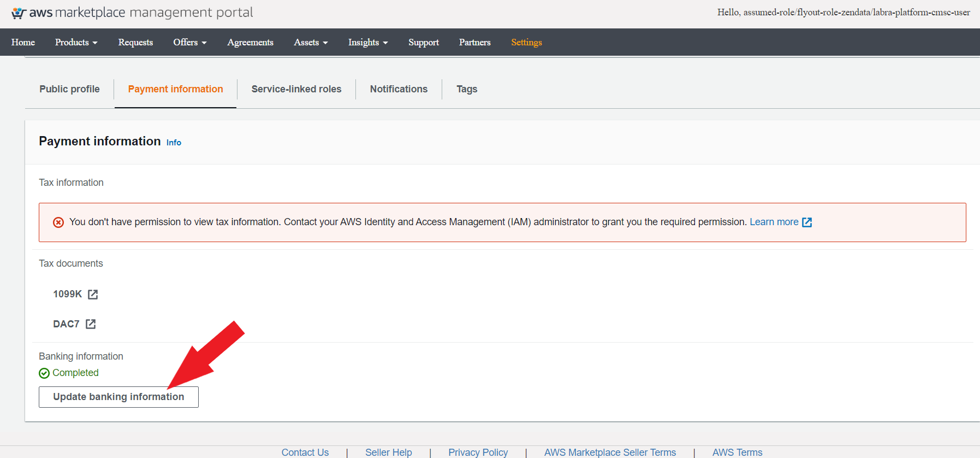Open the Agreements menu item
980x458 pixels.
251,42
